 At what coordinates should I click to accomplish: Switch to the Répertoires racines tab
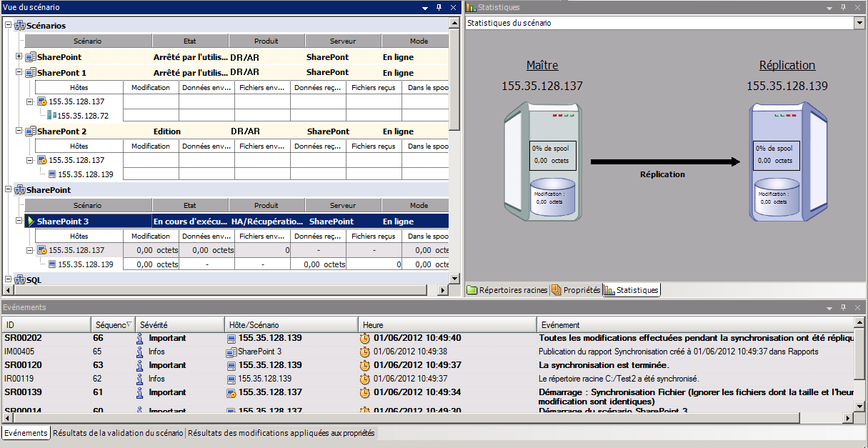click(507, 290)
